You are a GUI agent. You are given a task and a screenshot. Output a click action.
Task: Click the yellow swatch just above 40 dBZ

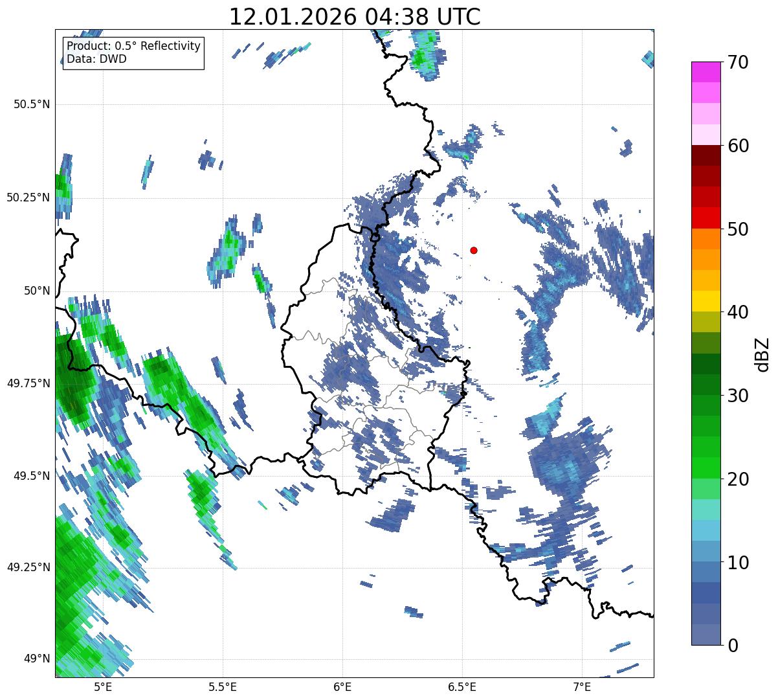coord(706,301)
